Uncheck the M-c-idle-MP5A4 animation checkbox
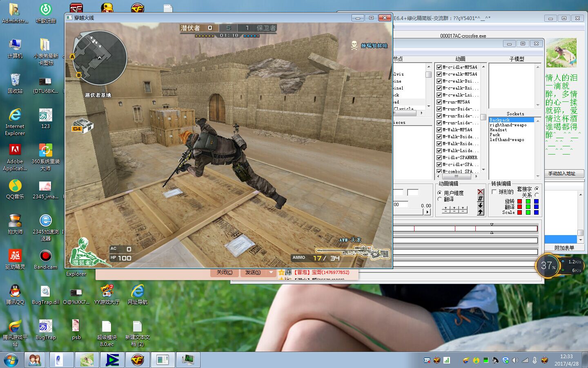This screenshot has width=588, height=368. pos(439,67)
